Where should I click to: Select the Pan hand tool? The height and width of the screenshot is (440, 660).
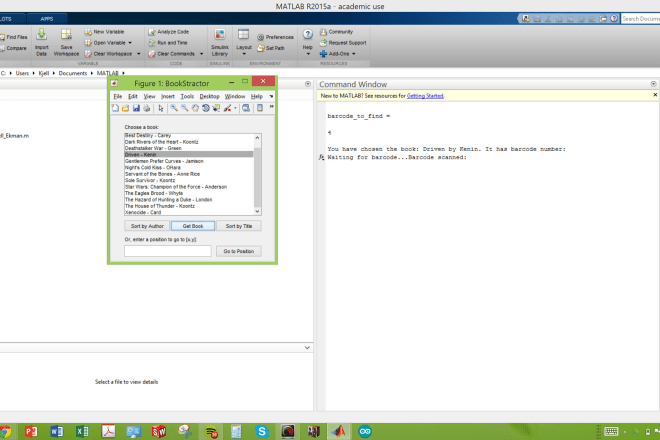point(195,108)
